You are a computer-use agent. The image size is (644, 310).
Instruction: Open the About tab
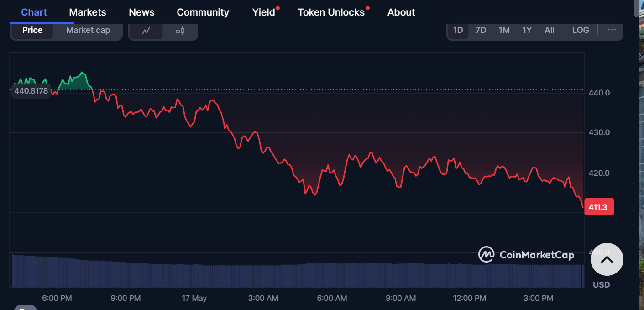(x=401, y=12)
